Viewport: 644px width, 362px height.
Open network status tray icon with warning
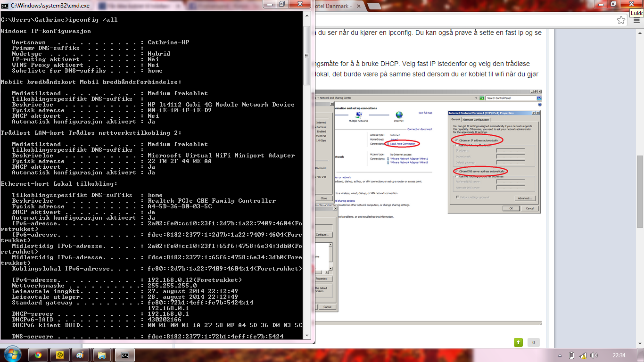(583, 355)
